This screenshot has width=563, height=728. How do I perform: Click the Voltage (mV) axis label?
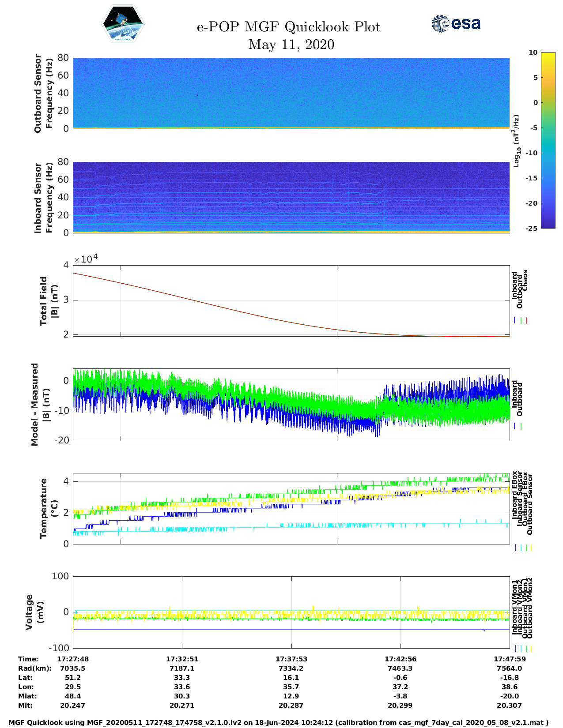click(x=35, y=612)
